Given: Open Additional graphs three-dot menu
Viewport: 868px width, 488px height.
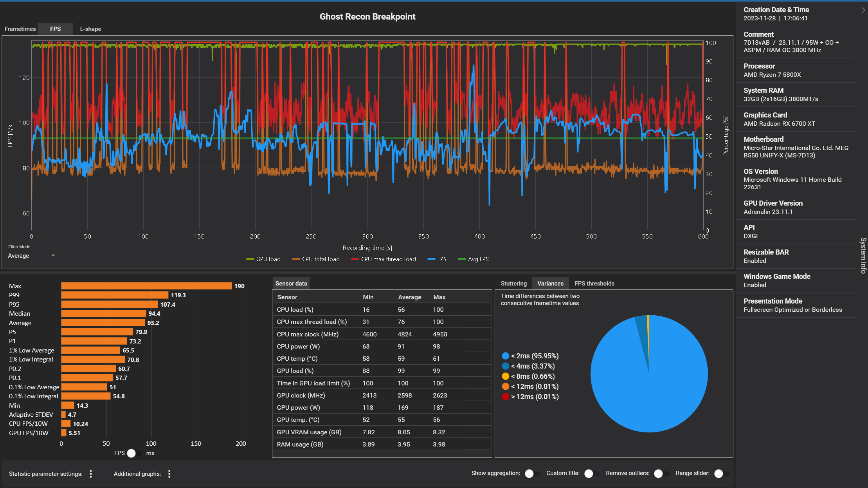Looking at the screenshot, I should [169, 474].
